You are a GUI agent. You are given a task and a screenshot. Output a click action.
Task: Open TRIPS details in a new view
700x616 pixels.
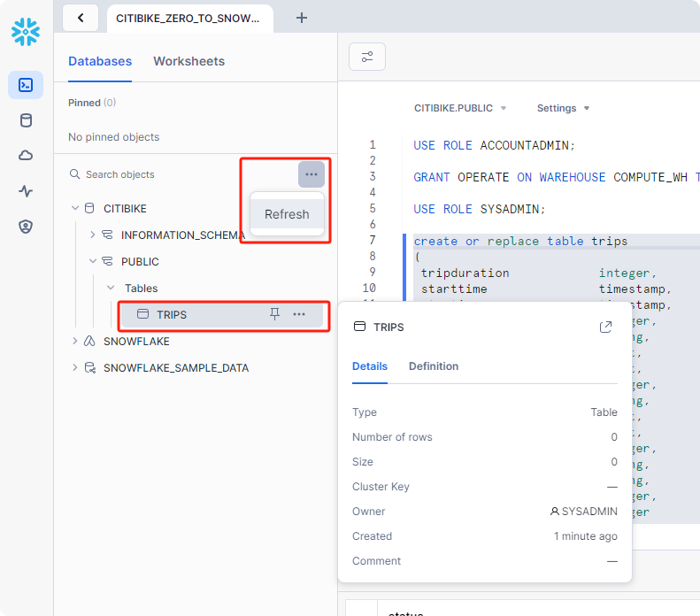(x=605, y=327)
